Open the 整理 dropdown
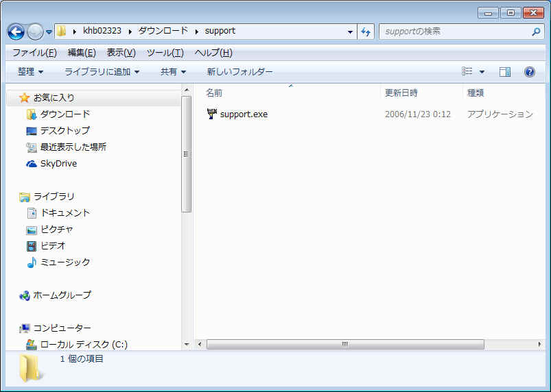This screenshot has height=392, width=551. click(31, 72)
